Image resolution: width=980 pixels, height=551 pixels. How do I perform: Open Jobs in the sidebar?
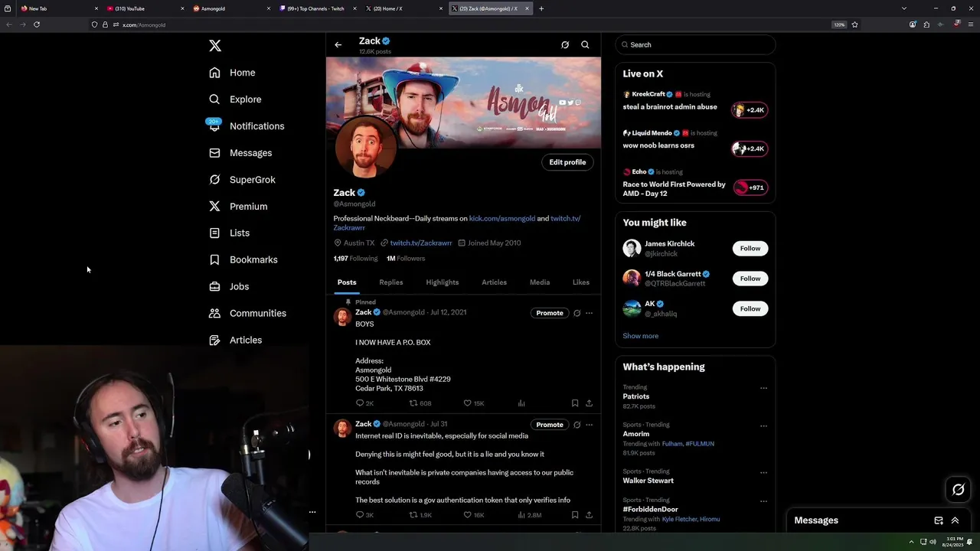coord(229,286)
